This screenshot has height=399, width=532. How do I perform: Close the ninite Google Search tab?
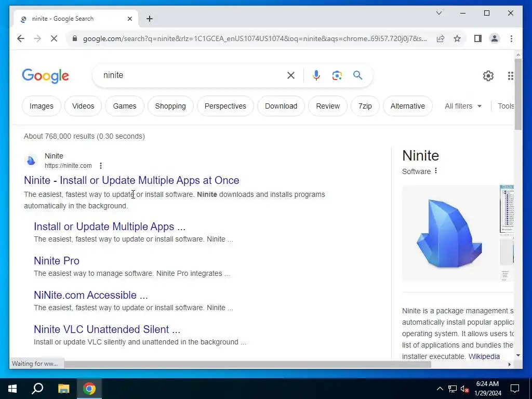[x=129, y=19]
